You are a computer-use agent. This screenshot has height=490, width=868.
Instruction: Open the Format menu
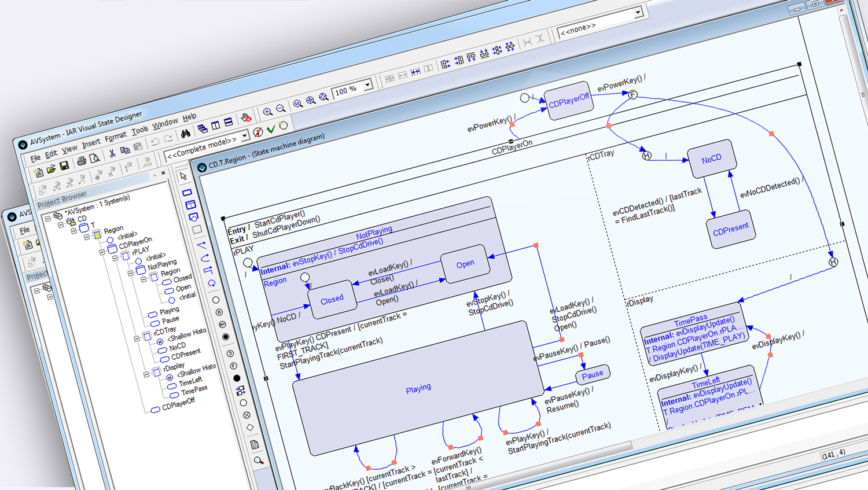pyautogui.click(x=115, y=137)
